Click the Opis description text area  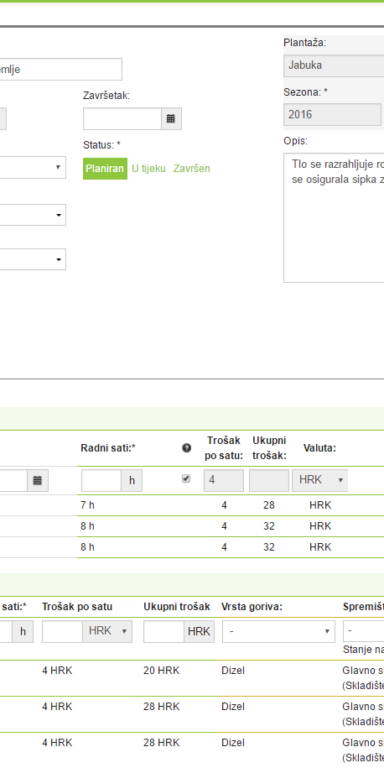[x=334, y=218]
